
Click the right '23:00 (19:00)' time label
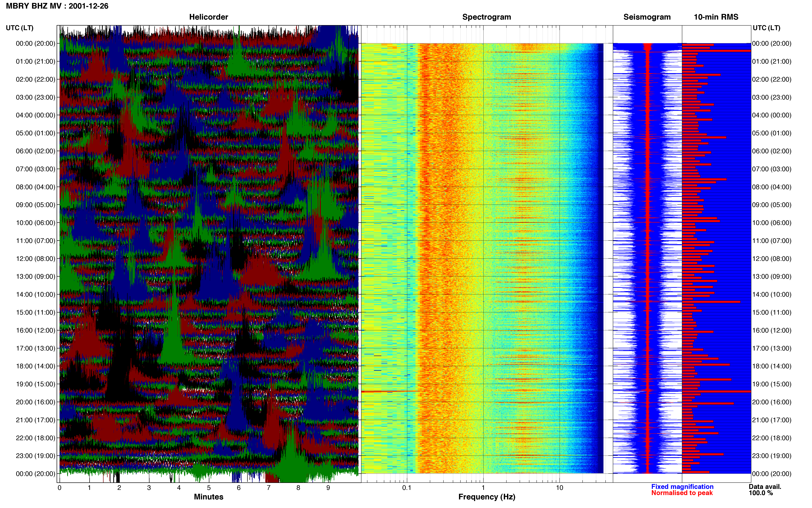tap(772, 456)
